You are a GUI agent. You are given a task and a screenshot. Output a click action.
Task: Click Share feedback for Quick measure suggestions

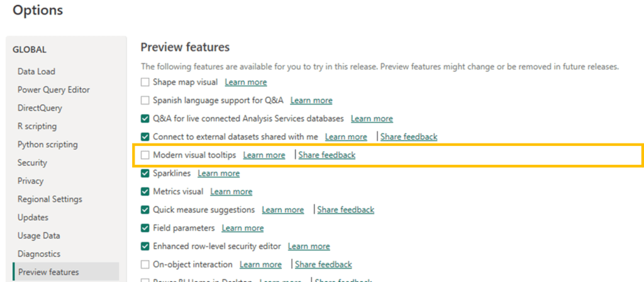coord(345,210)
